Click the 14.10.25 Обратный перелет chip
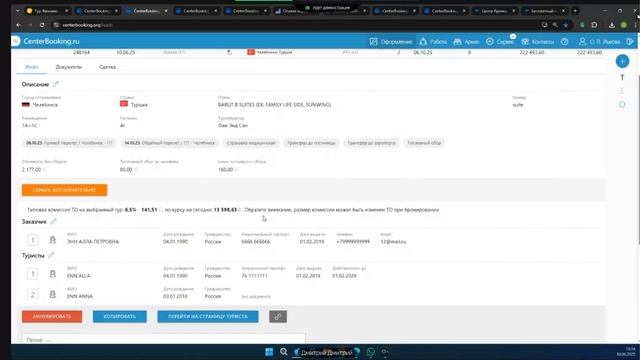This screenshot has height=360, width=640. [169, 143]
